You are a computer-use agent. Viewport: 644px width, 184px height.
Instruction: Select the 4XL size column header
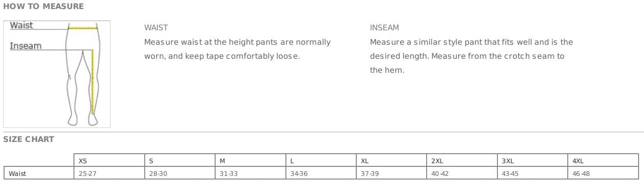click(578, 161)
